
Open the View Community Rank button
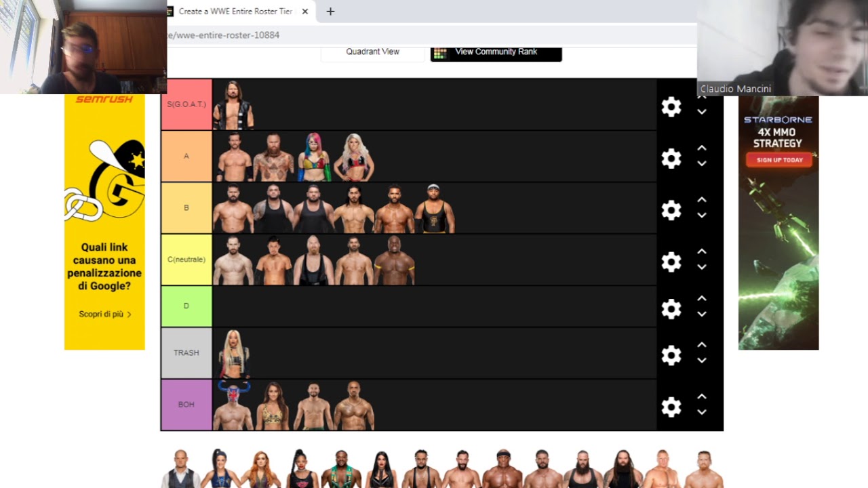click(x=496, y=52)
